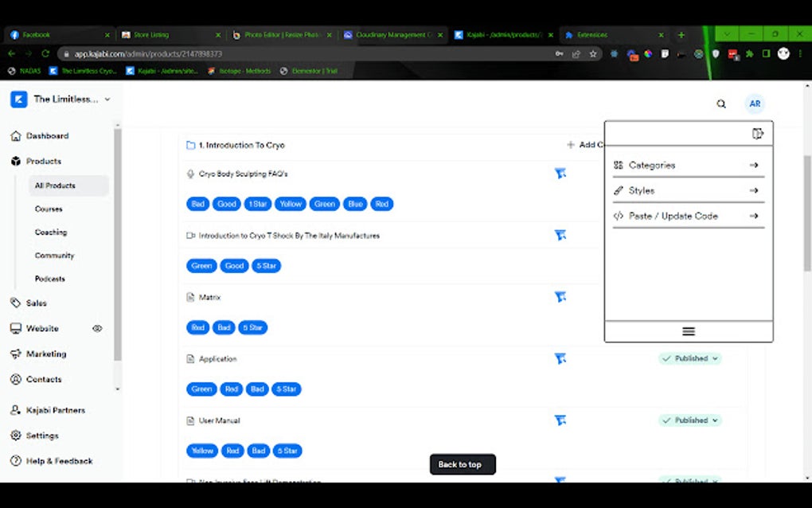Click the Kajabi logo in the sidebar
812x508 pixels.
coord(18,99)
